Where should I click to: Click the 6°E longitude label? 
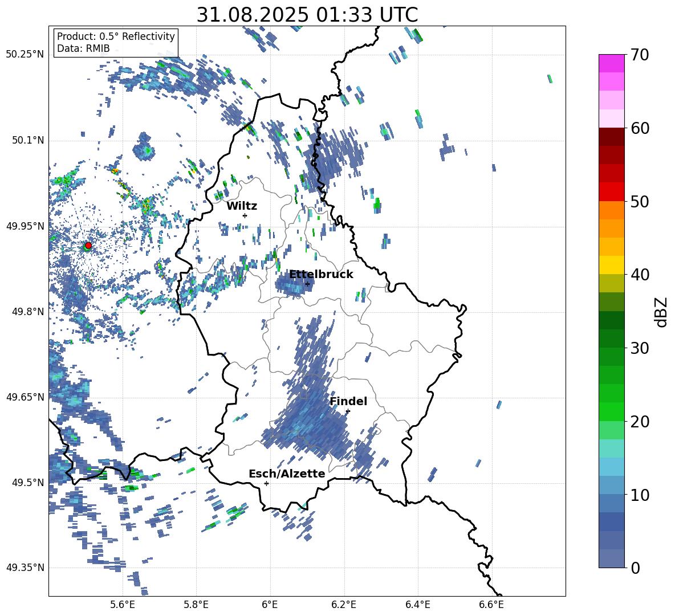[270, 605]
